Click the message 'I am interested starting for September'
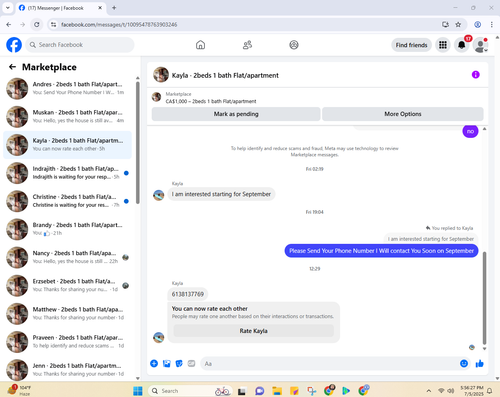 click(221, 194)
